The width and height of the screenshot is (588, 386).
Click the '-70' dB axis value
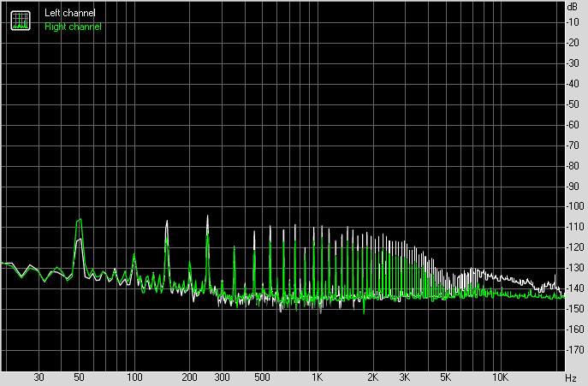pyautogui.click(x=573, y=145)
